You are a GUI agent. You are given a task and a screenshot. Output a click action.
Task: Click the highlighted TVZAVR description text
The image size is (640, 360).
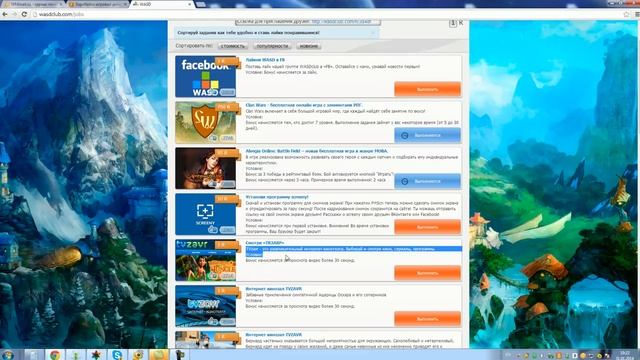[x=353, y=249]
